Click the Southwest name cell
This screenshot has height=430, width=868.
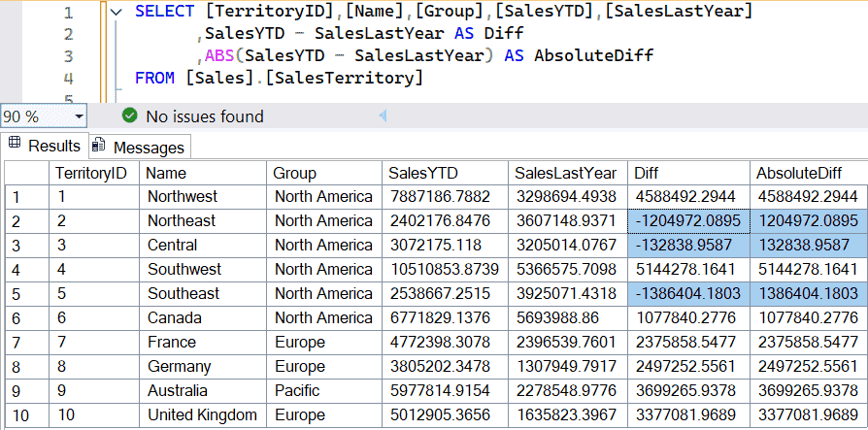[203, 270]
